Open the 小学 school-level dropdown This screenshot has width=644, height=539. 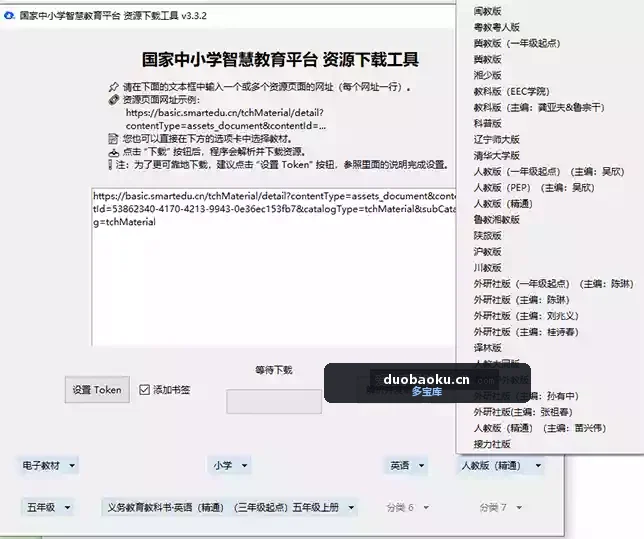click(230, 465)
